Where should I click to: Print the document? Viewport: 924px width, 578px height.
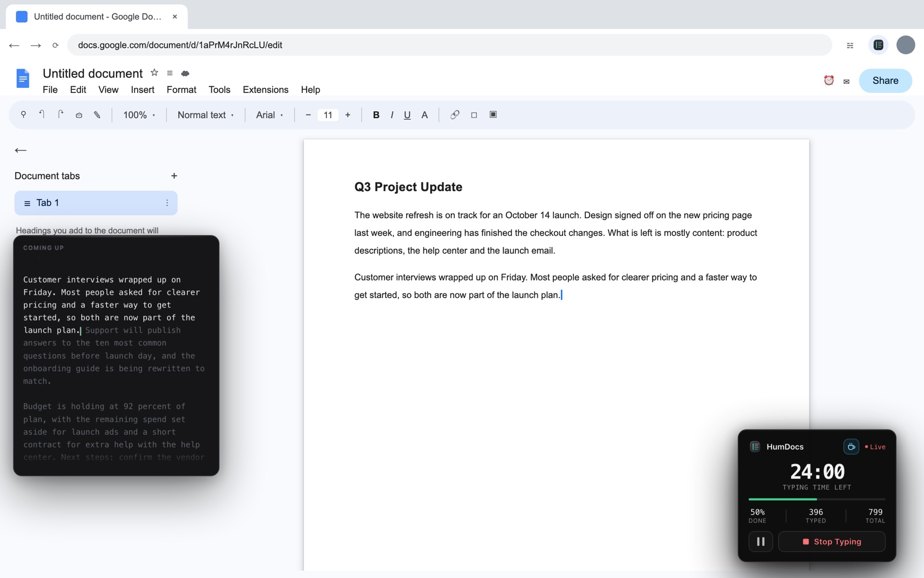(x=79, y=115)
